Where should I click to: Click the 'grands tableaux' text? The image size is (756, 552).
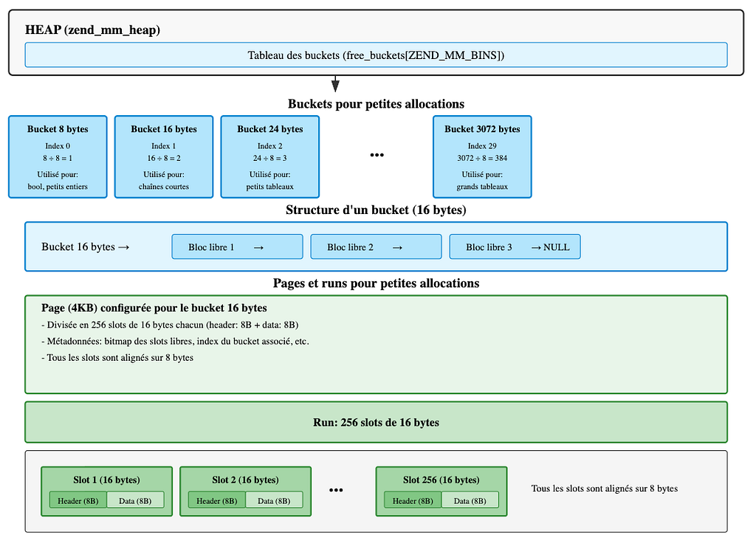pyautogui.click(x=482, y=187)
